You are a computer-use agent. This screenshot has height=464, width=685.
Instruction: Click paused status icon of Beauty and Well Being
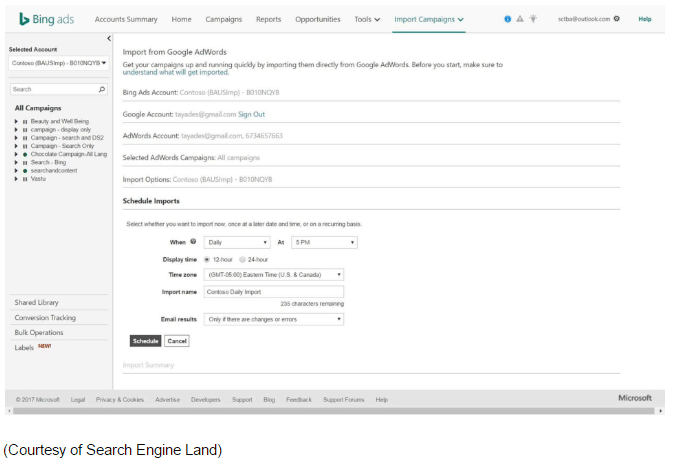[x=25, y=121]
